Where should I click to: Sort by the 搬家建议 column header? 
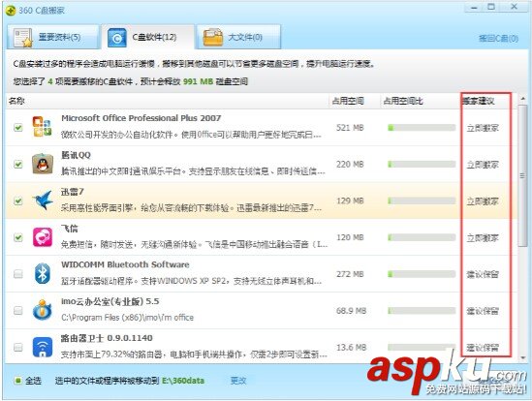pos(478,101)
